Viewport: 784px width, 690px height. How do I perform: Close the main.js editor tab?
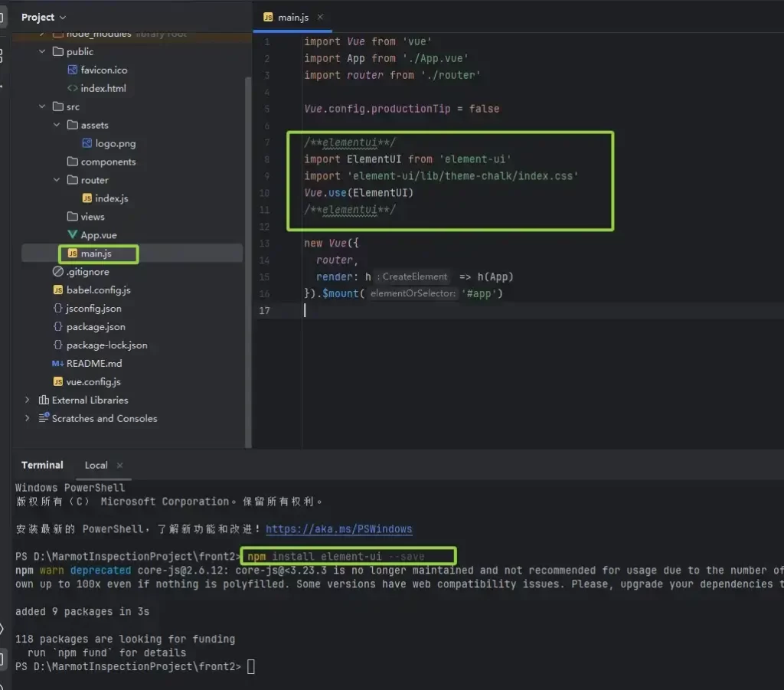click(320, 17)
